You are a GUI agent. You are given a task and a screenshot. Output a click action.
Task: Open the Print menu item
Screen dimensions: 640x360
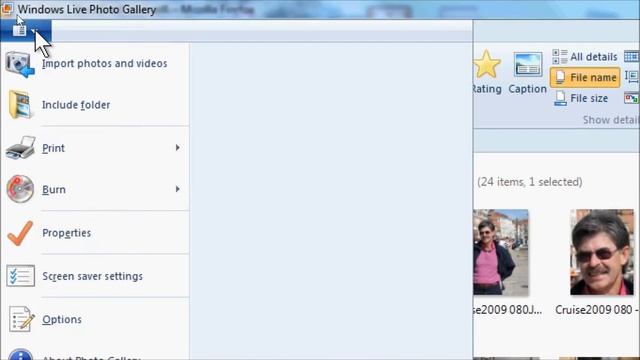point(53,148)
